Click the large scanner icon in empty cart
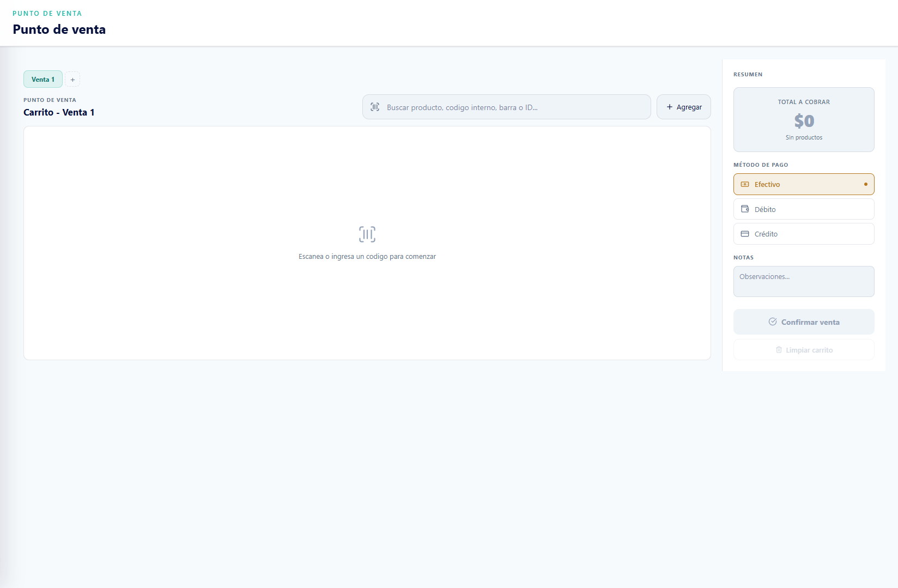898x588 pixels. click(x=367, y=234)
